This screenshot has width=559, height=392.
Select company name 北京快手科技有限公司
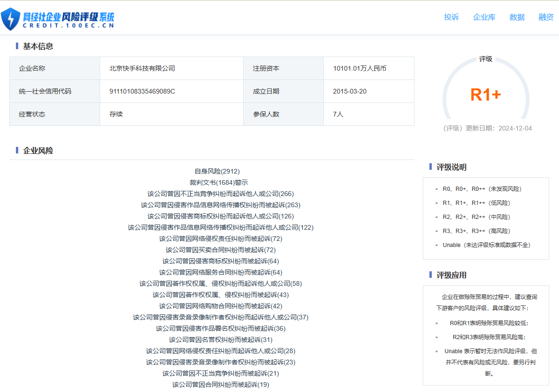pos(142,68)
